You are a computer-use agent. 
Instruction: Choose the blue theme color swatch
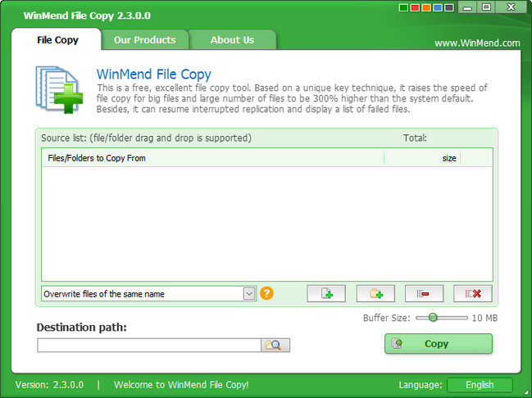pos(438,8)
